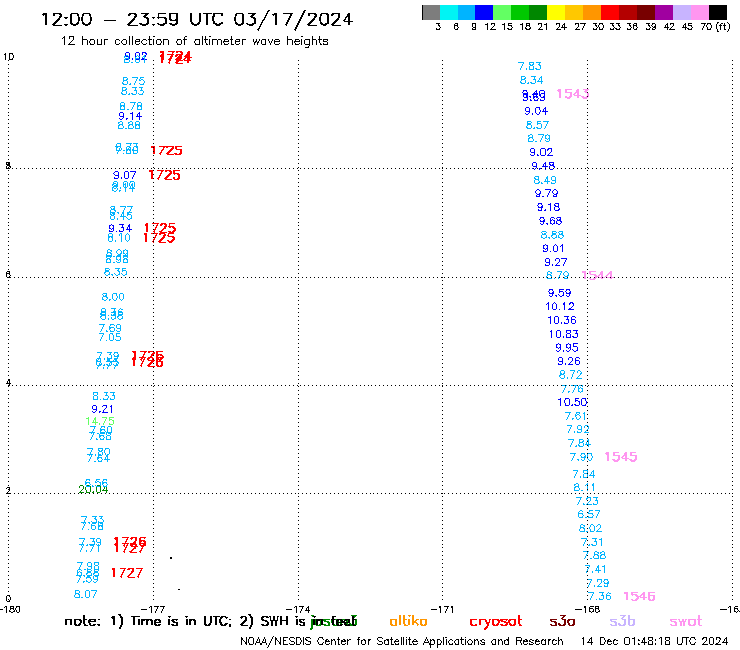Click the wave height value 9.21
This screenshot has height=650, width=740.
coord(102,409)
